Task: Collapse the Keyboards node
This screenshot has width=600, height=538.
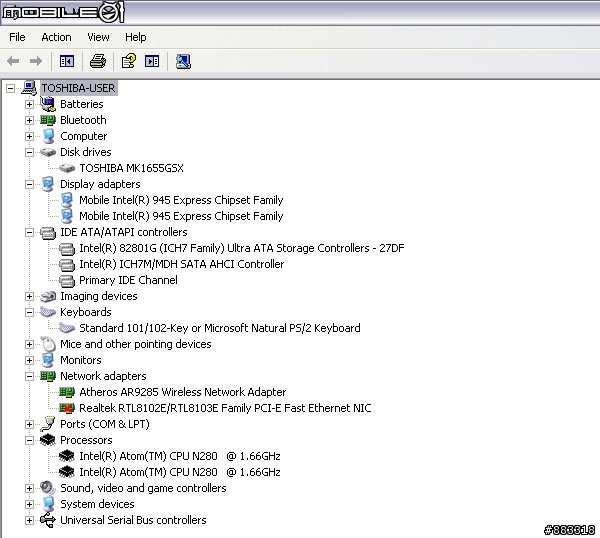Action: click(x=29, y=312)
